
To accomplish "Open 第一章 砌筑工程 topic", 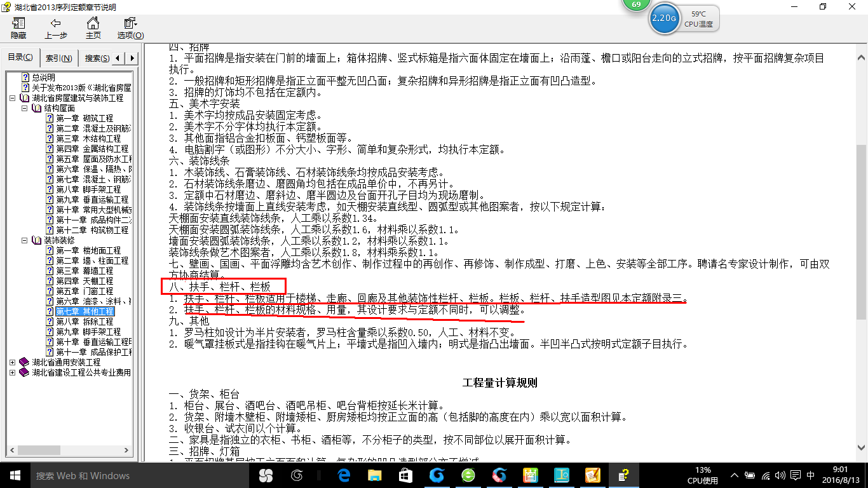I will [x=85, y=118].
